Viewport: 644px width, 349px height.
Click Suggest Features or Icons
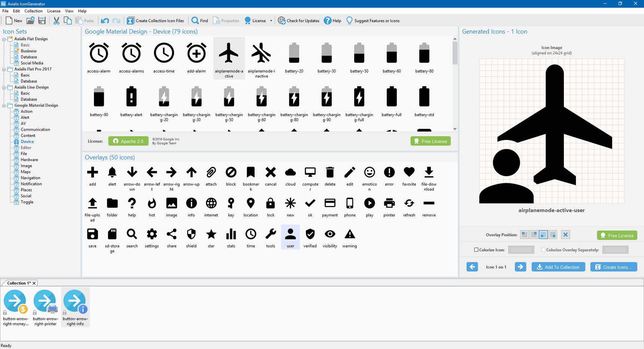pyautogui.click(x=373, y=21)
